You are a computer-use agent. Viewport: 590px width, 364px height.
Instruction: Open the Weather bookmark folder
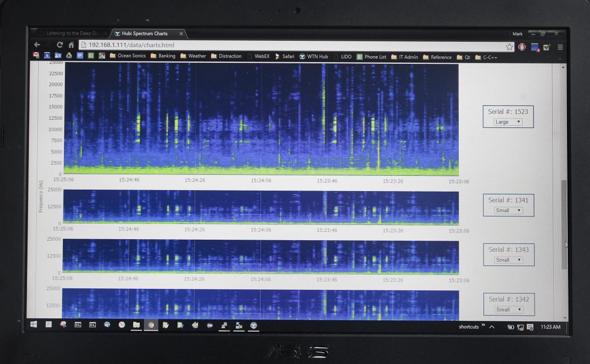193,56
